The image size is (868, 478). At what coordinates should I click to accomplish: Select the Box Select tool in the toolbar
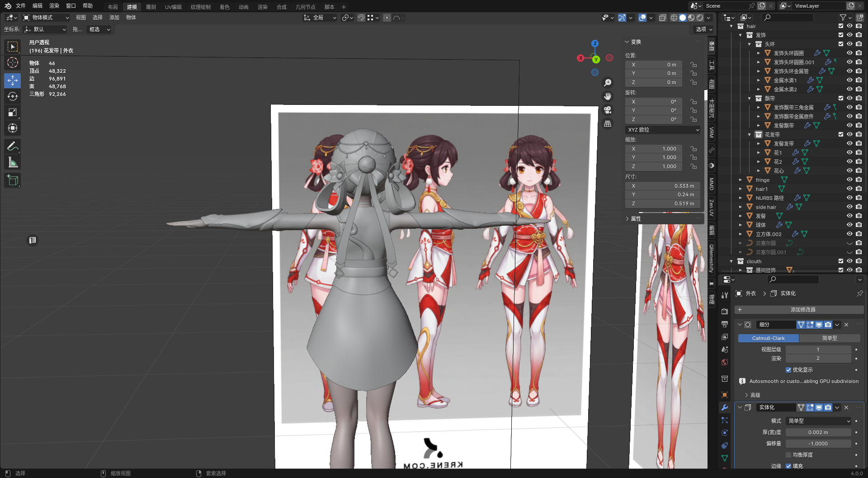point(13,47)
